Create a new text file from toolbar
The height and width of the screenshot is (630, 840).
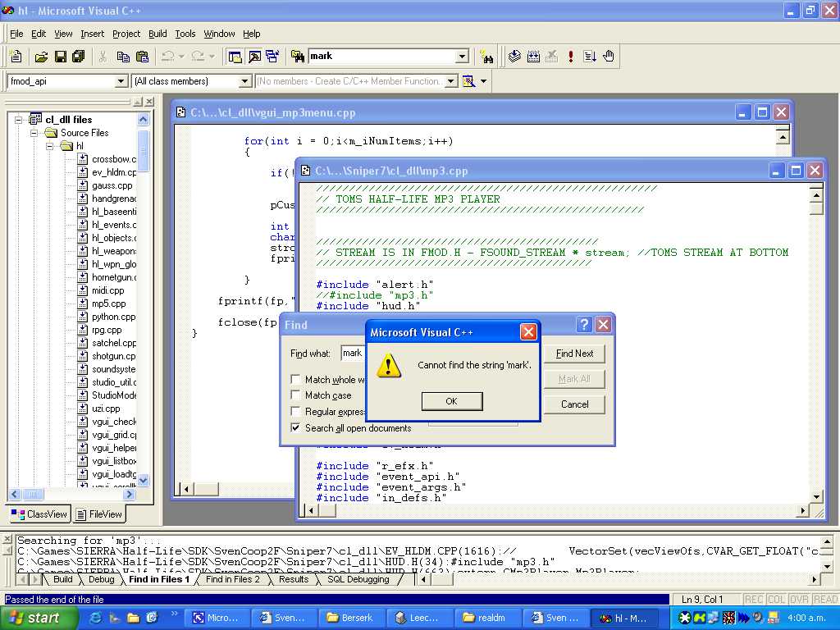coord(16,57)
